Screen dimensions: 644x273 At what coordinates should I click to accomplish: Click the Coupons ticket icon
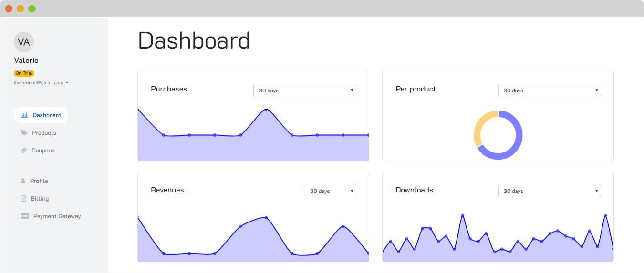(24, 151)
